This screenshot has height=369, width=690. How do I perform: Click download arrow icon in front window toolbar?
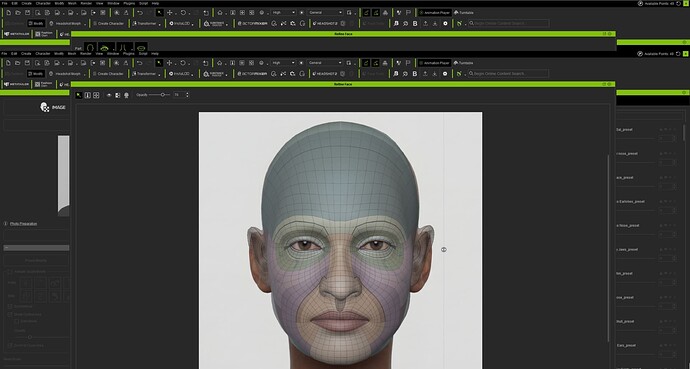[435, 73]
